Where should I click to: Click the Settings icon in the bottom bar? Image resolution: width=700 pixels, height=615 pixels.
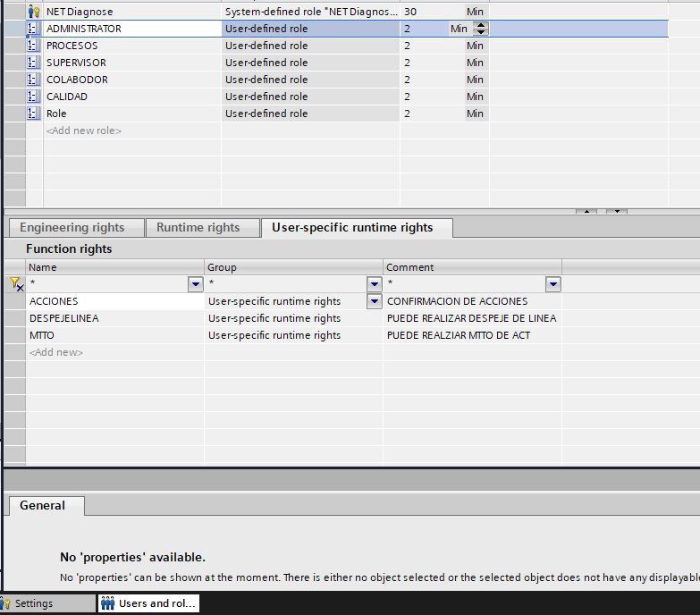point(5,603)
